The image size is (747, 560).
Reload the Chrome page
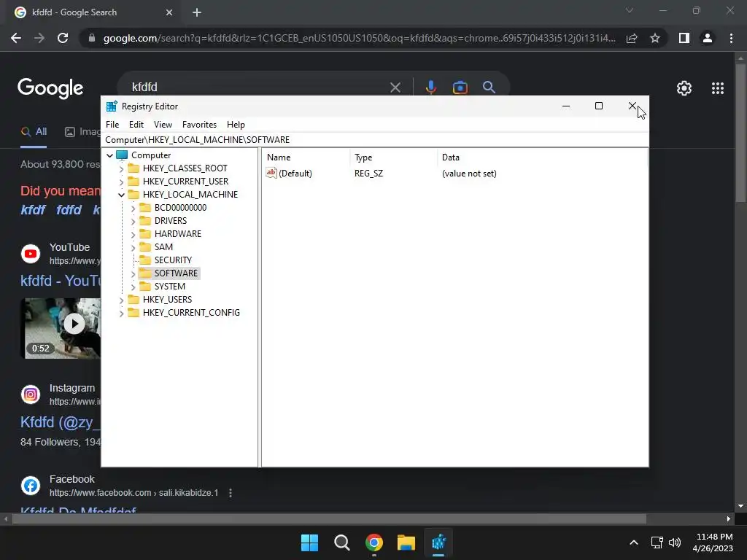coord(63,38)
